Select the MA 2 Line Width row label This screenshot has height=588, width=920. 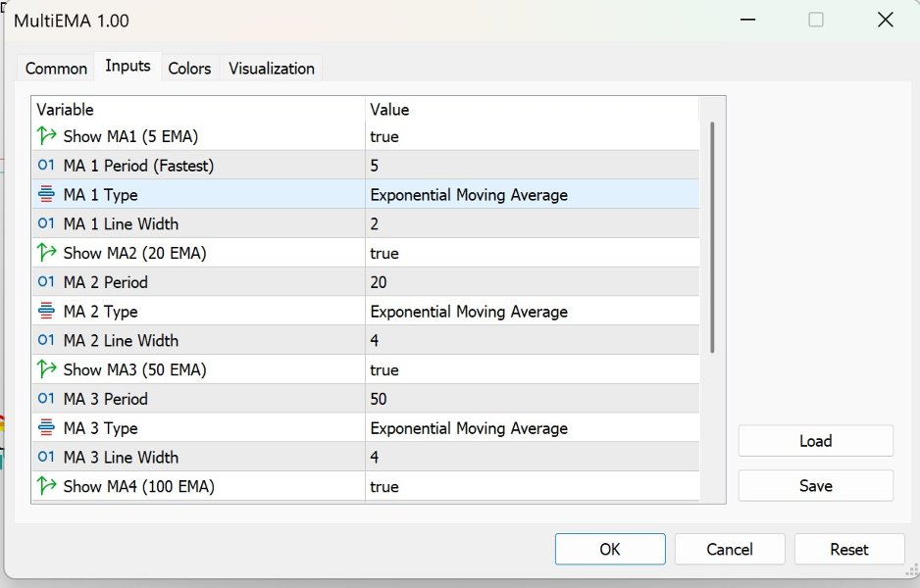[121, 341]
